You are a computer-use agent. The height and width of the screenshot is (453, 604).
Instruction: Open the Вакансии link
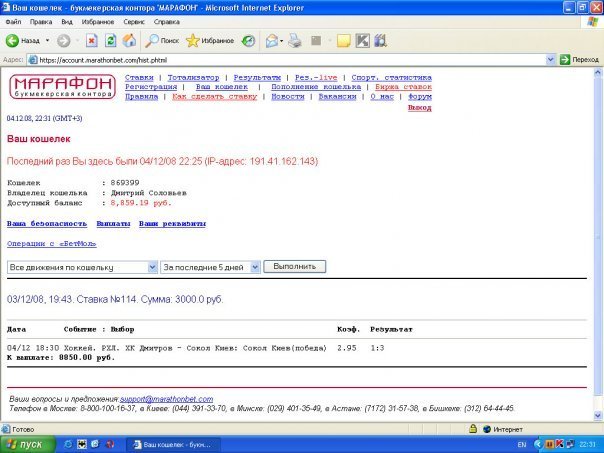click(x=337, y=97)
